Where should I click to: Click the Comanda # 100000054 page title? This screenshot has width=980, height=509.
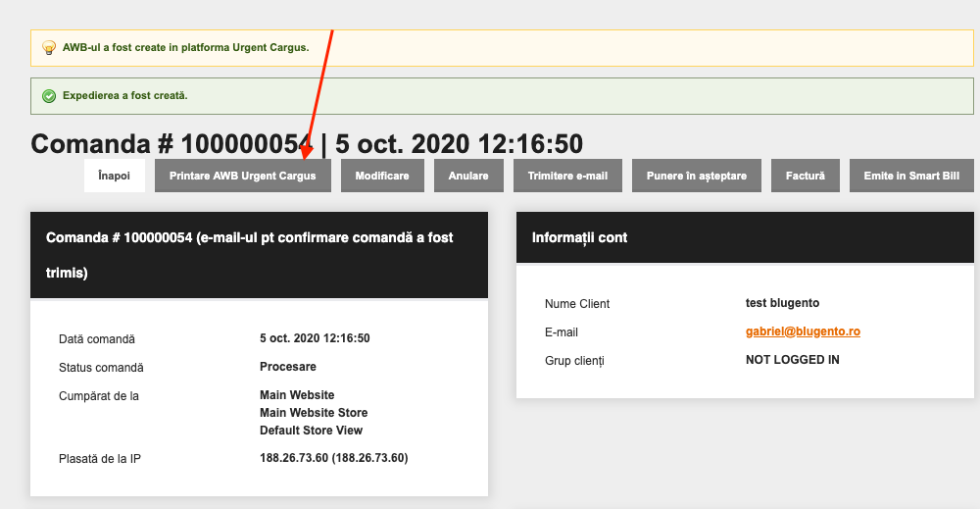(x=307, y=144)
